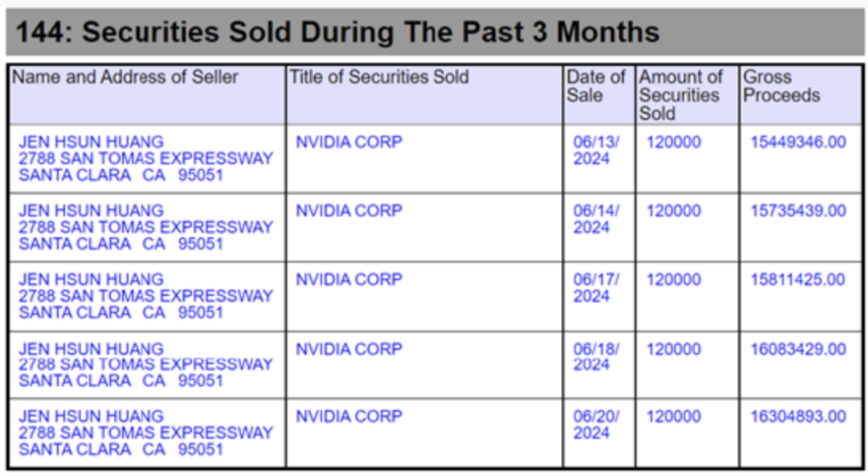Select seller address in the 06/14/2024 row

145,236
